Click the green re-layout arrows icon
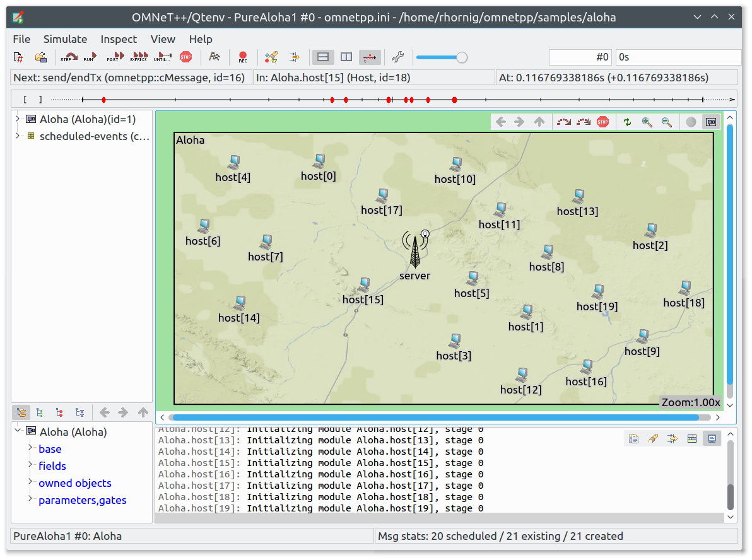This screenshot has height=560, width=752. 627,122
